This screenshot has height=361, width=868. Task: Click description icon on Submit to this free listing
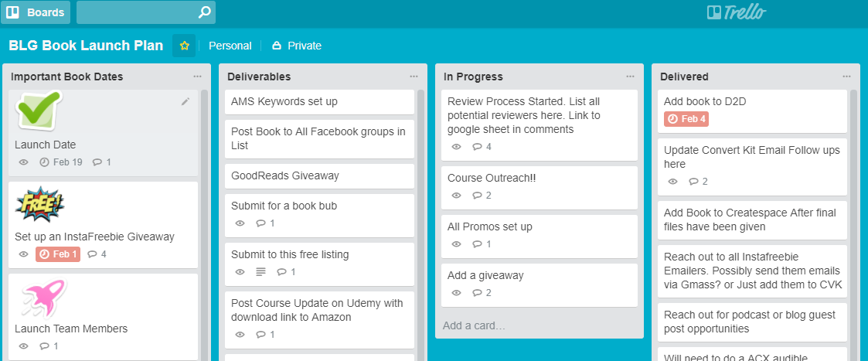(x=260, y=272)
